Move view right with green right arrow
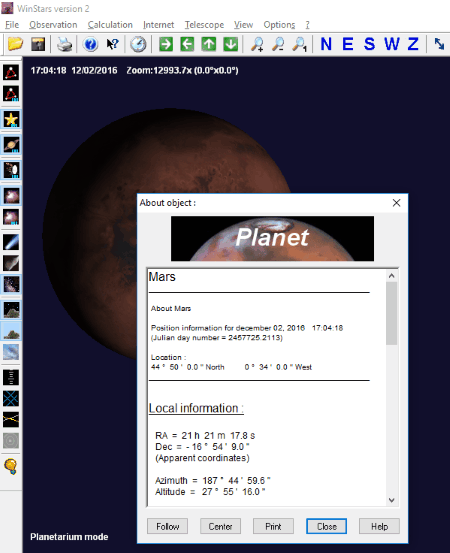Viewport: 450px width, 553px height. [166, 44]
